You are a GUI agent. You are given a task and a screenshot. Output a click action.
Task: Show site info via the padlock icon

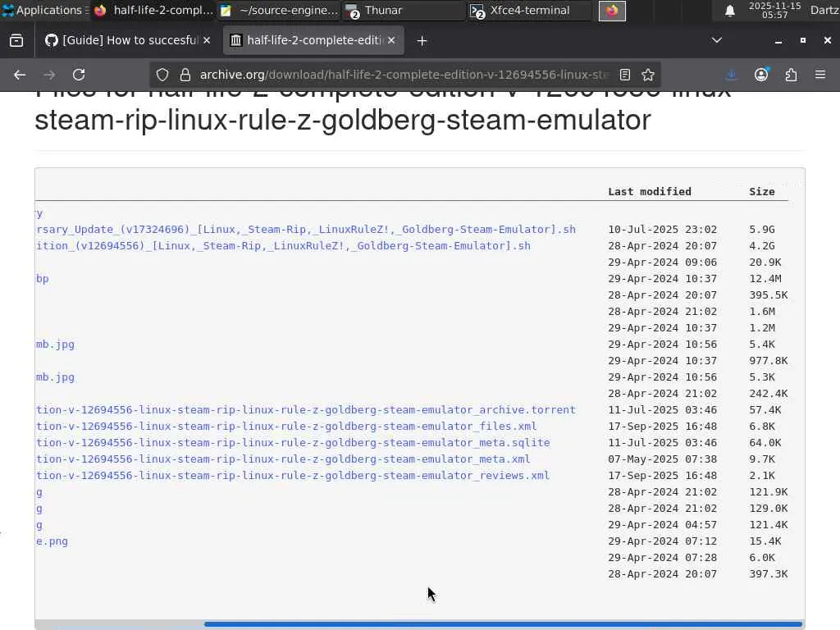(185, 75)
